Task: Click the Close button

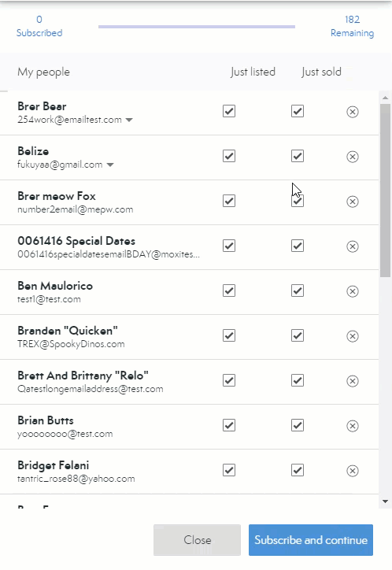Action: coord(197,540)
